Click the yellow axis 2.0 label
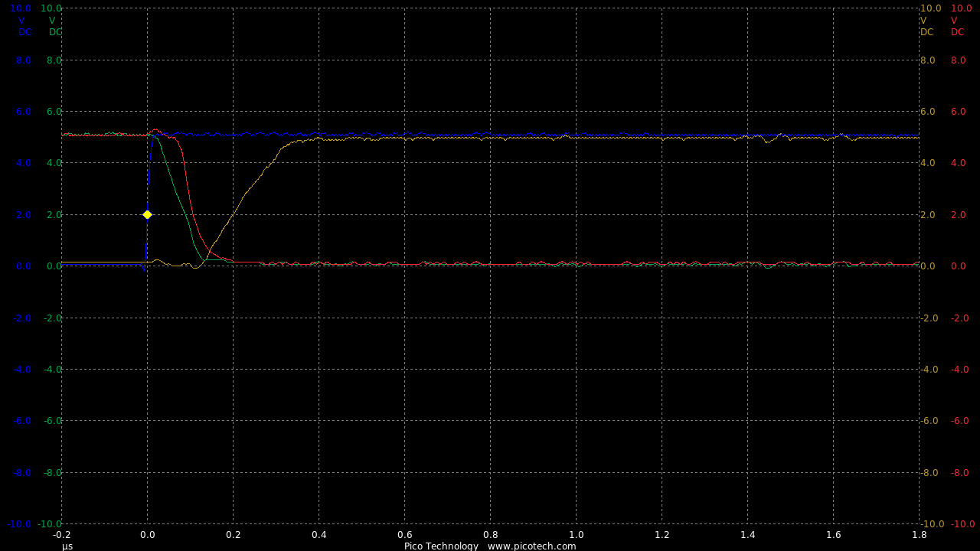The width and height of the screenshot is (980, 551). [x=927, y=215]
